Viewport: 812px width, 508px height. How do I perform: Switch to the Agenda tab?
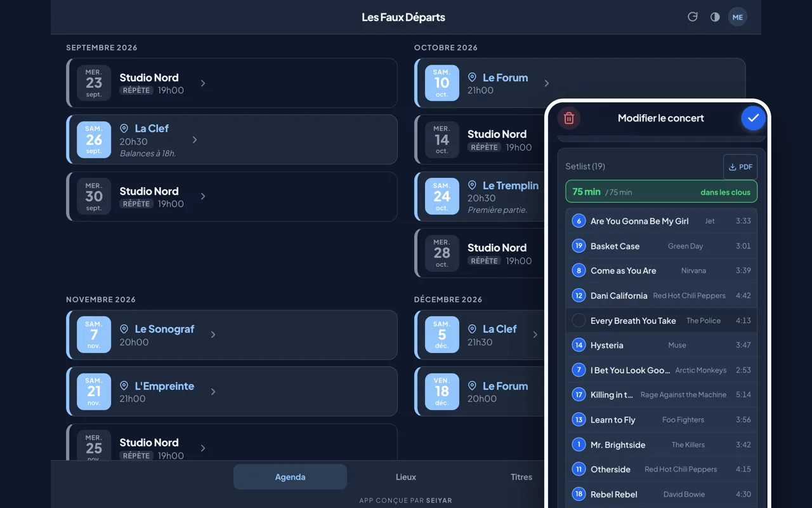[290, 477]
